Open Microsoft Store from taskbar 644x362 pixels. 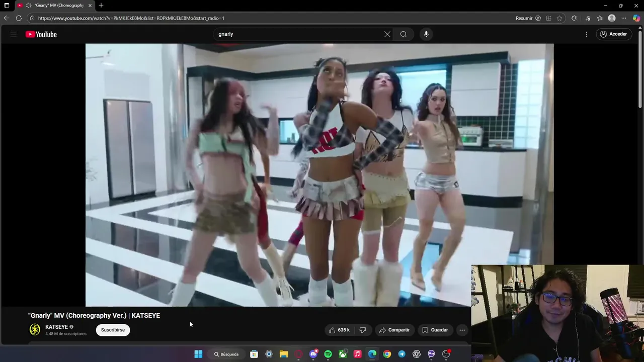coord(254,354)
